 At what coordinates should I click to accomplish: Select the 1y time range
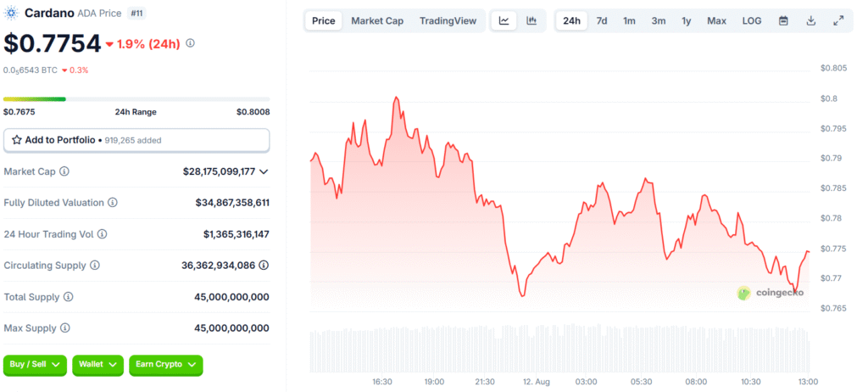tap(686, 20)
